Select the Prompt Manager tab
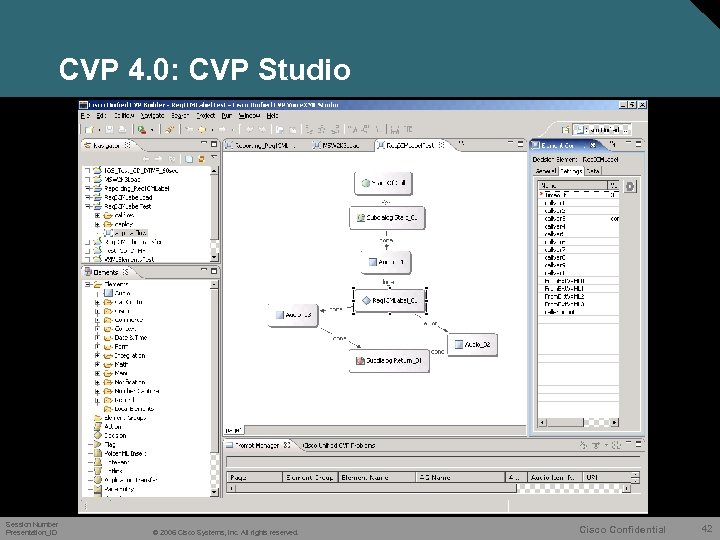The width and height of the screenshot is (720, 540). [x=259, y=445]
